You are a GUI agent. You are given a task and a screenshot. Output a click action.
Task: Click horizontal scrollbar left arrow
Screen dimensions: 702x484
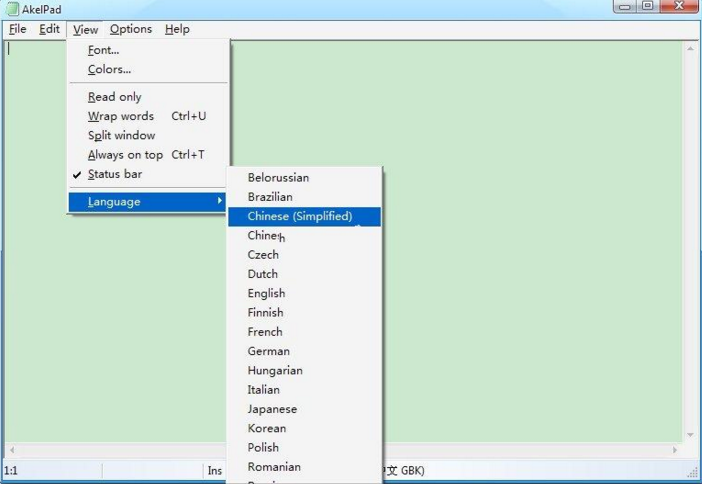click(12, 450)
